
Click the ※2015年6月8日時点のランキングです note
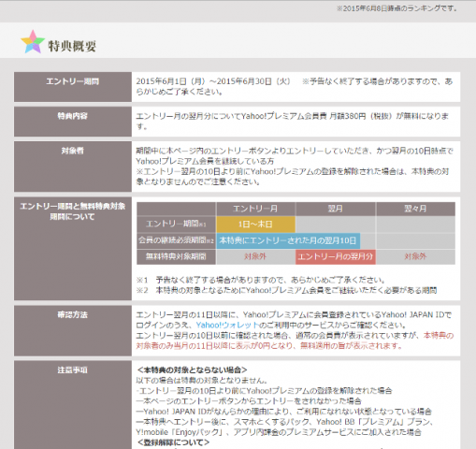click(x=397, y=8)
